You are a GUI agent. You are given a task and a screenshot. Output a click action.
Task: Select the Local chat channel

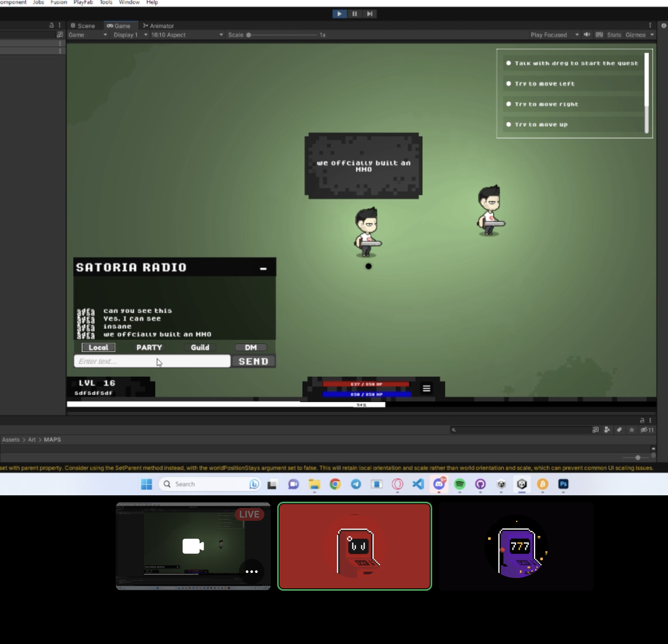point(98,347)
